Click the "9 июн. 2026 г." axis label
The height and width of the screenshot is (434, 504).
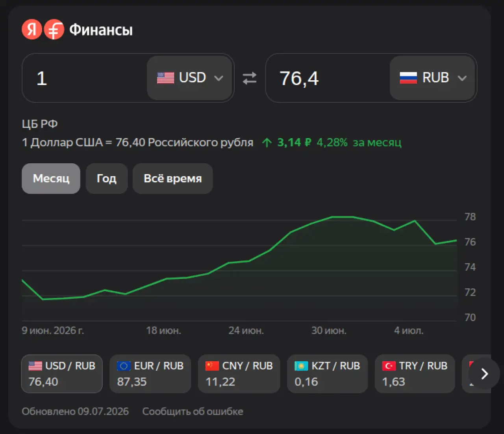(53, 331)
